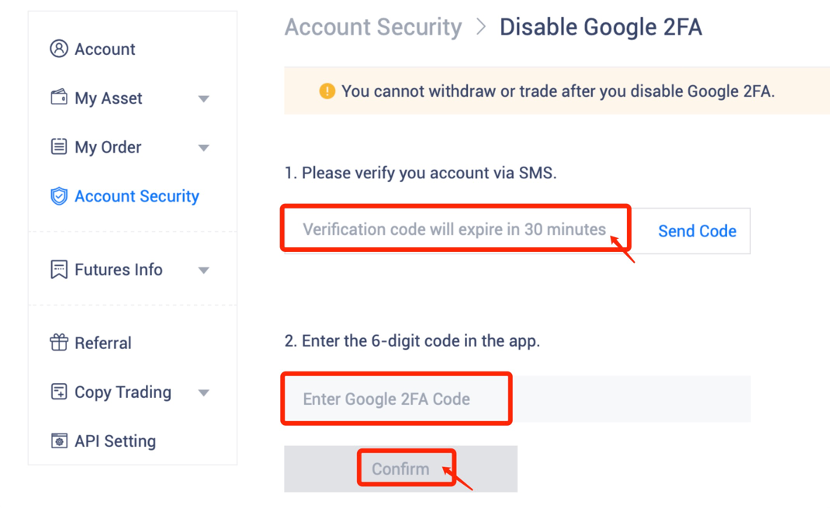The height and width of the screenshot is (508, 830).
Task: Click the Account profile icon
Action: [59, 49]
